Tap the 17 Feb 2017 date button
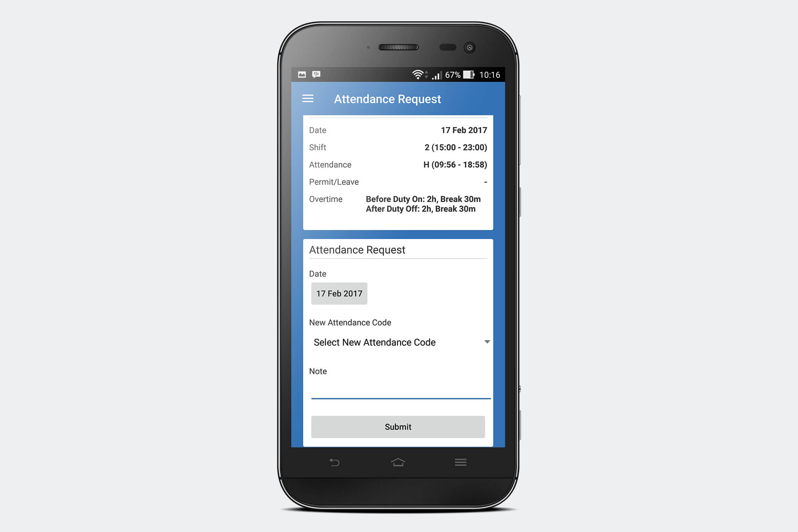798x532 pixels. 339,293
